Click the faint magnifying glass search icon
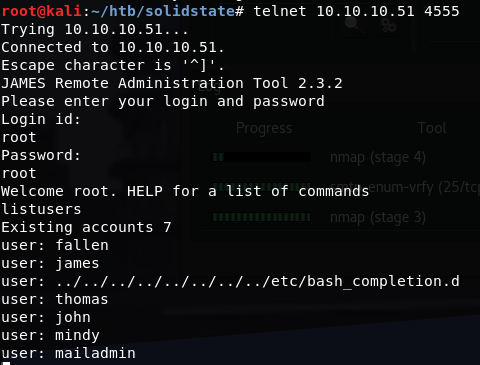The height and width of the screenshot is (365, 480). coord(353,26)
